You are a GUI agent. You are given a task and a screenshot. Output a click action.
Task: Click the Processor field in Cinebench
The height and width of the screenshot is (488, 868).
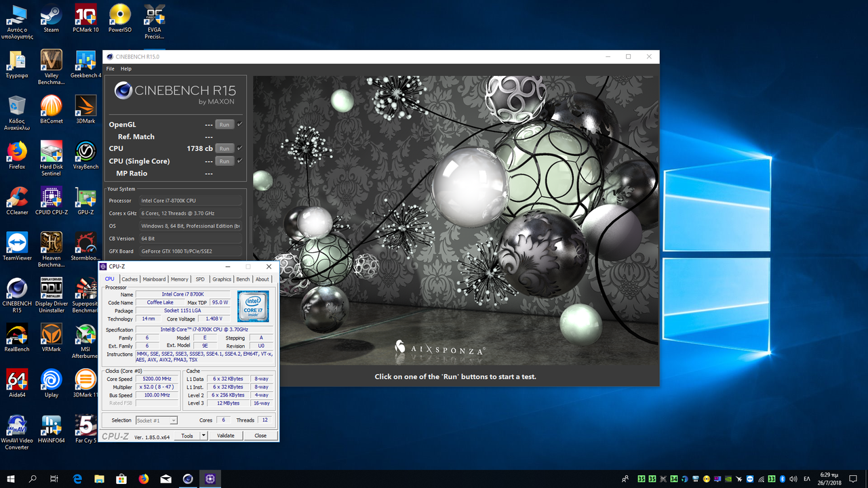coord(191,201)
